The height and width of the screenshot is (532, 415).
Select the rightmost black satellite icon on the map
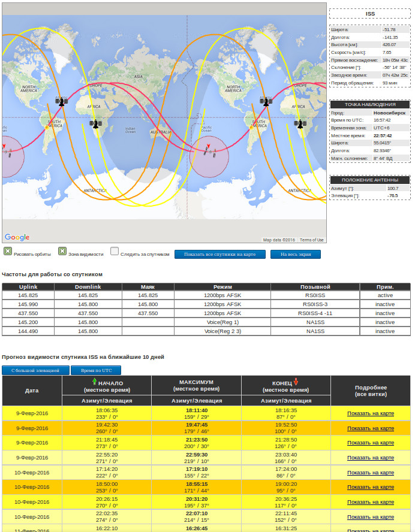[x=300, y=124]
